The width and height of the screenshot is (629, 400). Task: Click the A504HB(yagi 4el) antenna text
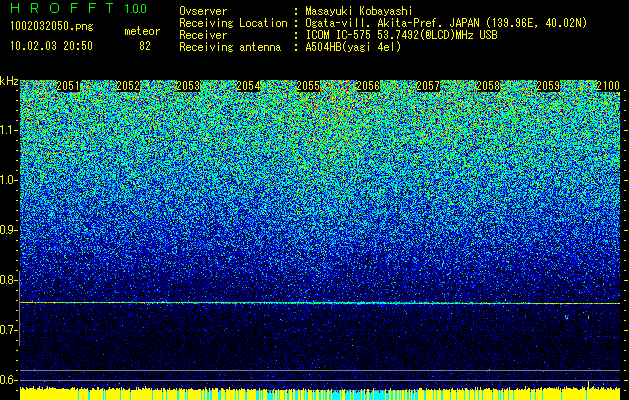[x=353, y=47]
